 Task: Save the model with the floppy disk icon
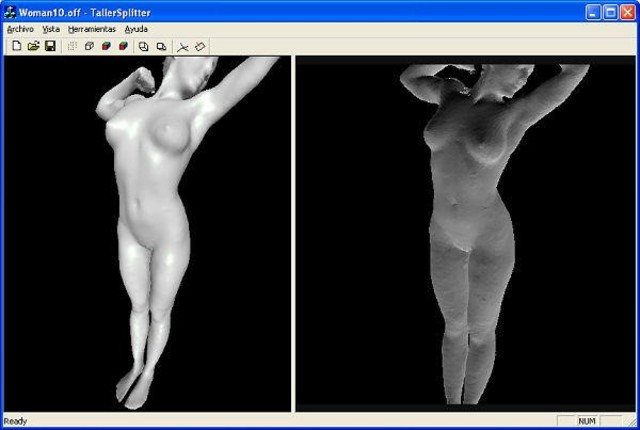50,46
